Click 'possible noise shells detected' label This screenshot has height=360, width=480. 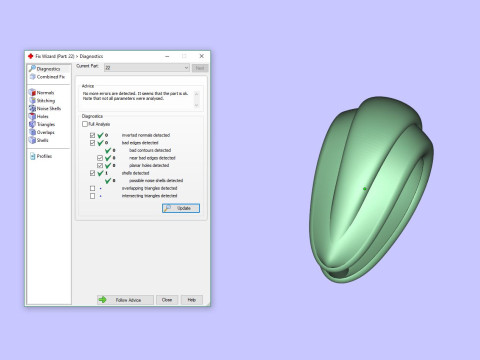pos(156,181)
